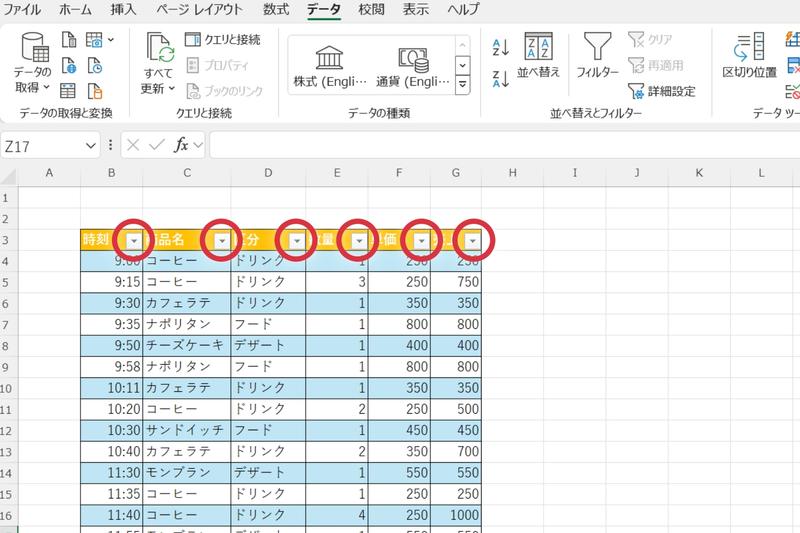The width and height of the screenshot is (800, 533).
Task: Move the data types gallery down one row
Action: [x=462, y=65]
